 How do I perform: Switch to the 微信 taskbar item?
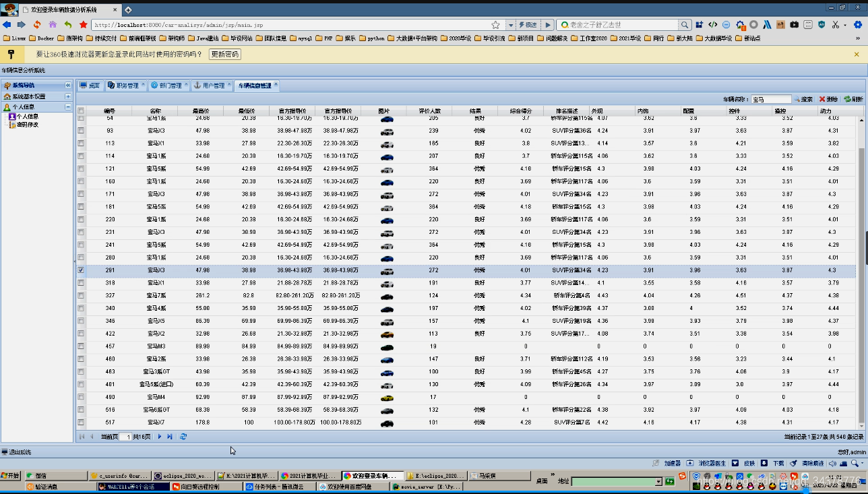coord(56,476)
